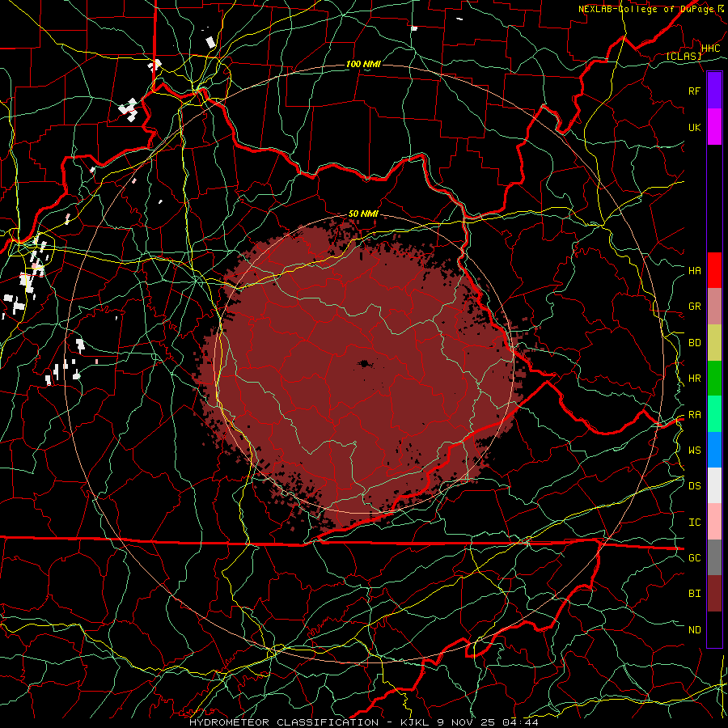
Task: Click the UK magenta legend swatch
Action: 714,127
